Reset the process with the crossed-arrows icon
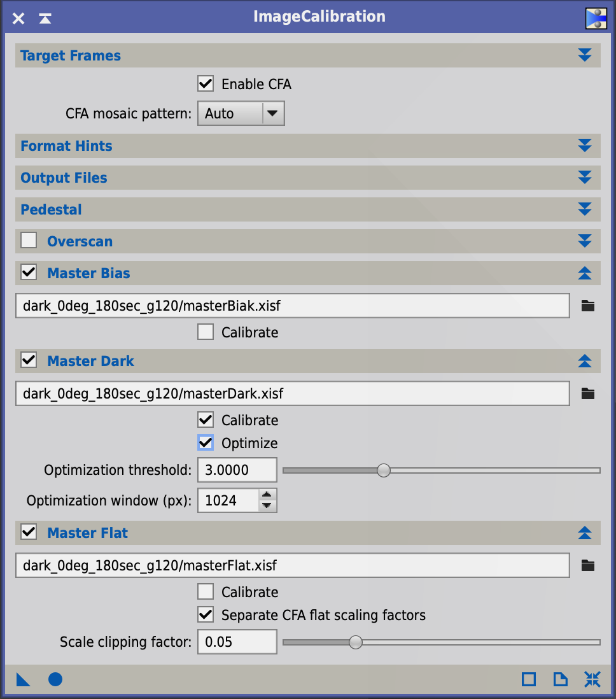Screen dimensions: 616x699 pyautogui.click(x=592, y=679)
